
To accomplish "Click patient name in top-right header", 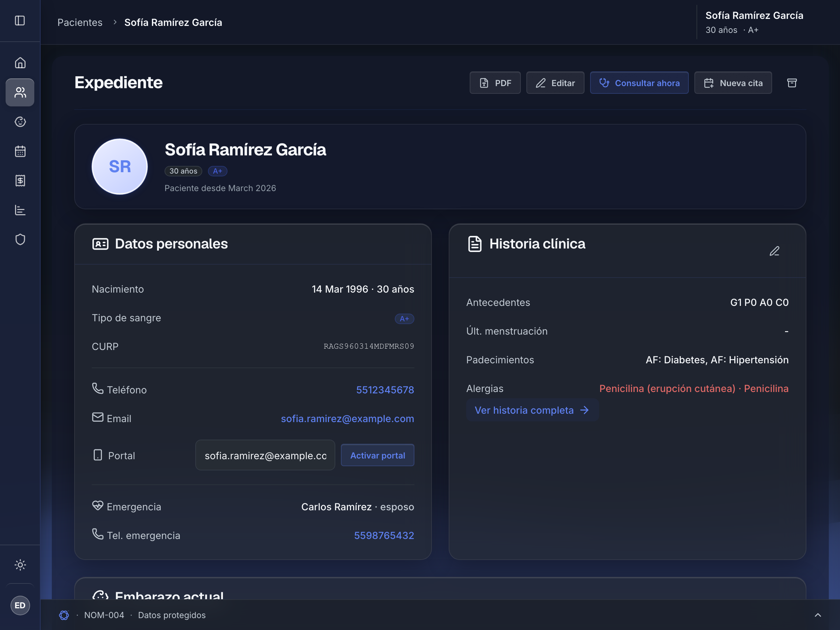I will (x=754, y=15).
